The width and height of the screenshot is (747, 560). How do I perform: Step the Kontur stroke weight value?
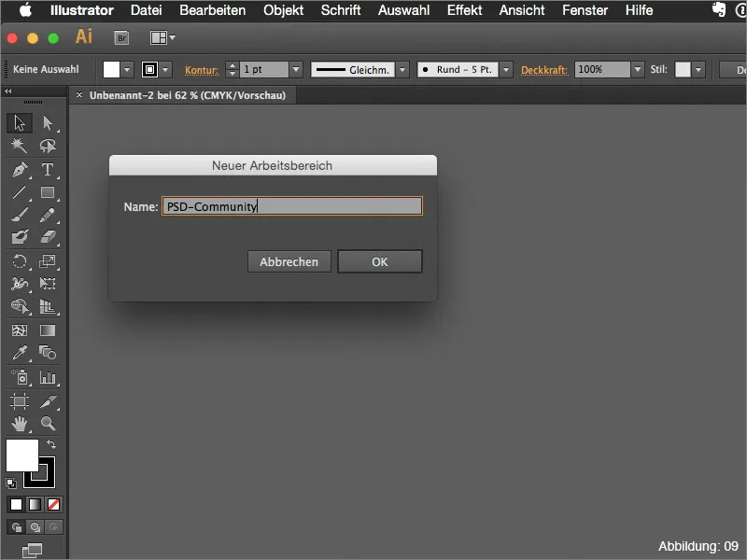coord(232,69)
